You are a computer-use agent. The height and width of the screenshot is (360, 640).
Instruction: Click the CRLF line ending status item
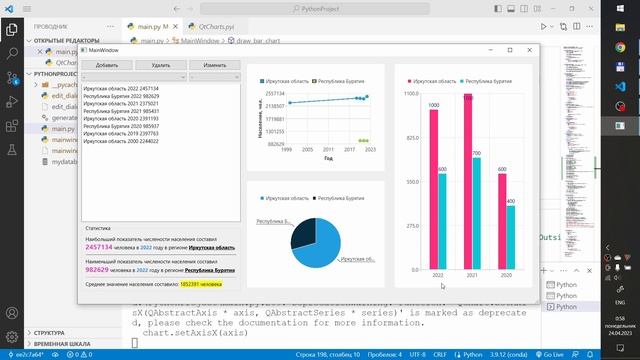(440, 355)
